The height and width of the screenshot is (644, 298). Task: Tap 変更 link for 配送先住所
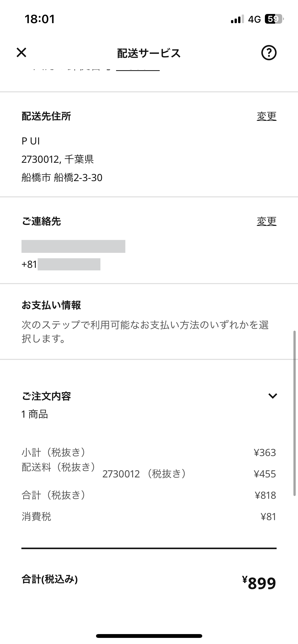[x=266, y=116]
